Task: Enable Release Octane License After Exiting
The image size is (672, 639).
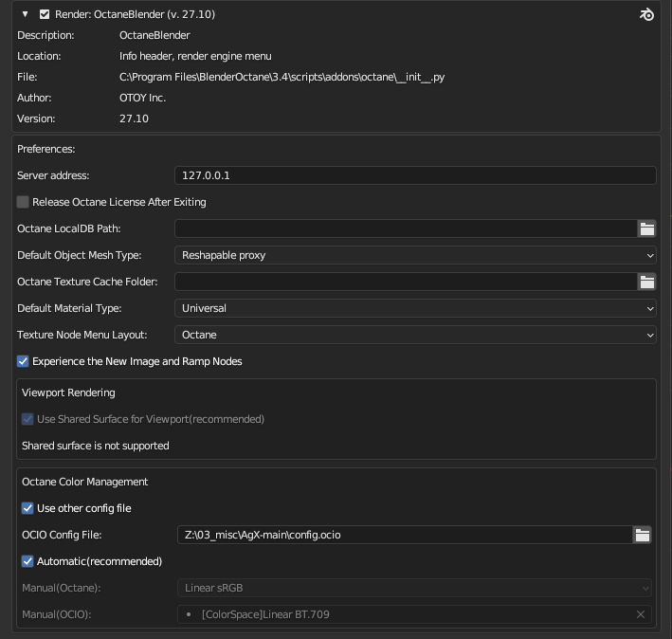Action: [x=23, y=202]
